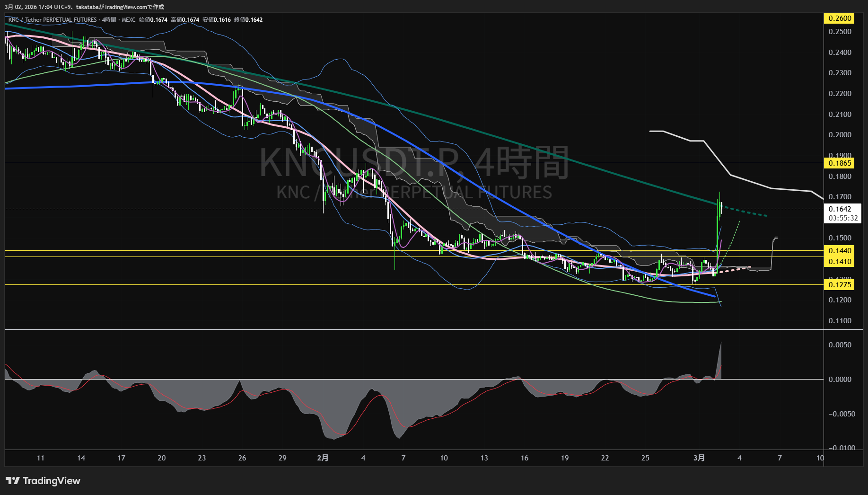Select the 0.1440 price level tag

point(840,251)
